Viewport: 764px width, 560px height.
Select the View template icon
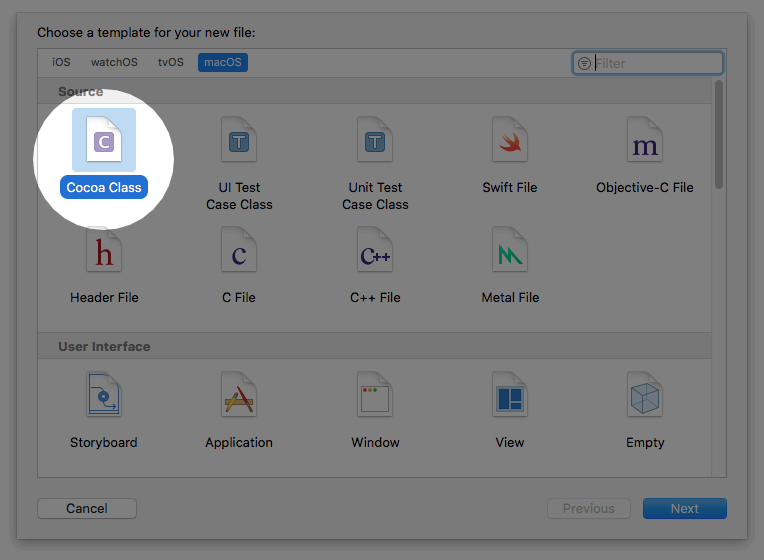(510, 397)
